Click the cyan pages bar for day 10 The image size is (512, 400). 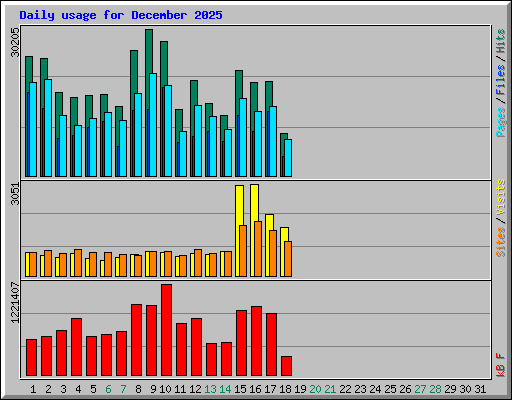coord(168,131)
